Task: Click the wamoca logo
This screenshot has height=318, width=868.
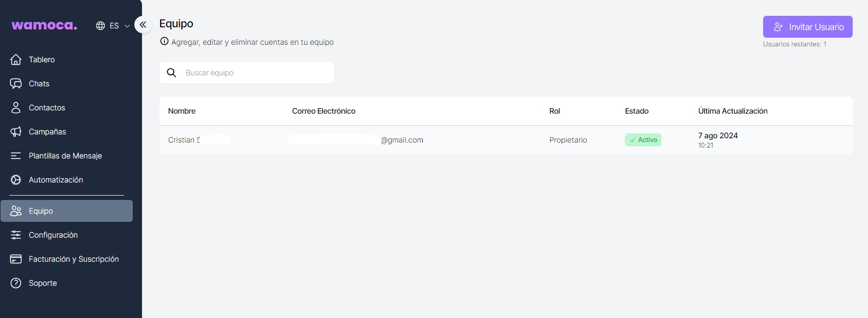Action: [44, 25]
